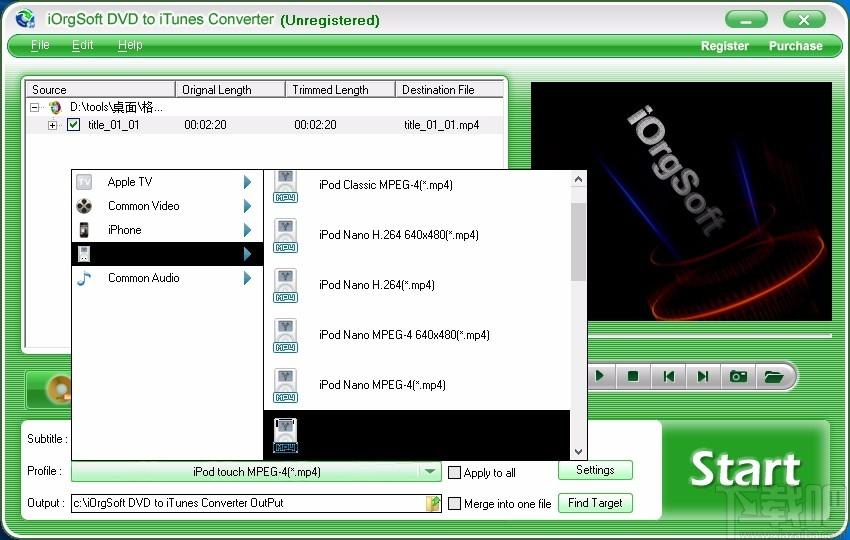
Task: Click the load DVD disc button icon
Action: click(x=57, y=389)
